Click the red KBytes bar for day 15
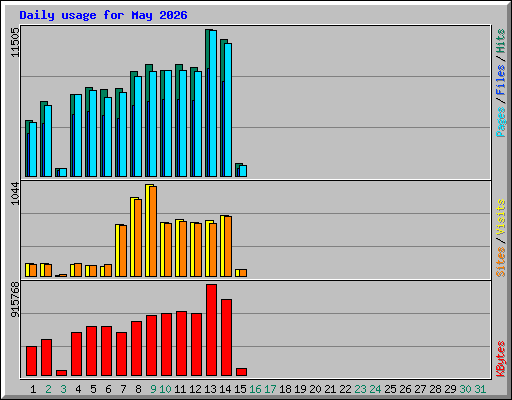This screenshot has height=400, width=512. coord(241,372)
